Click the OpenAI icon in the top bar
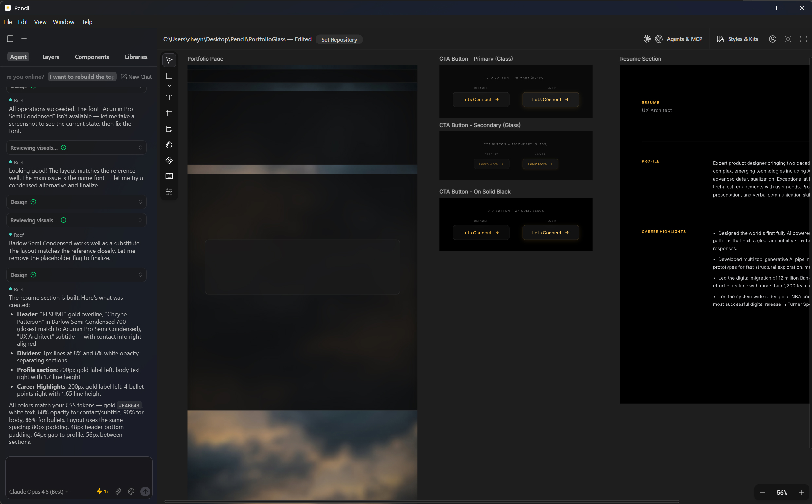This screenshot has width=812, height=504. pos(659,39)
